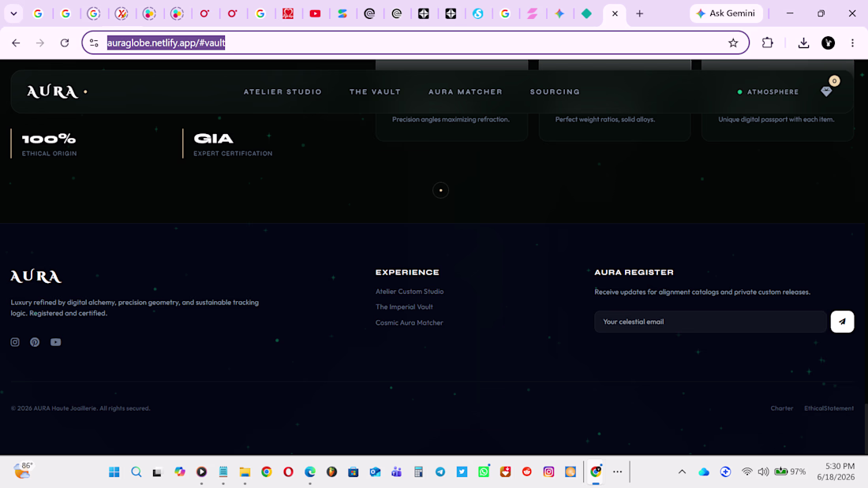Open Sourcing nav item
Image resolution: width=868 pixels, height=488 pixels.
coord(555,92)
